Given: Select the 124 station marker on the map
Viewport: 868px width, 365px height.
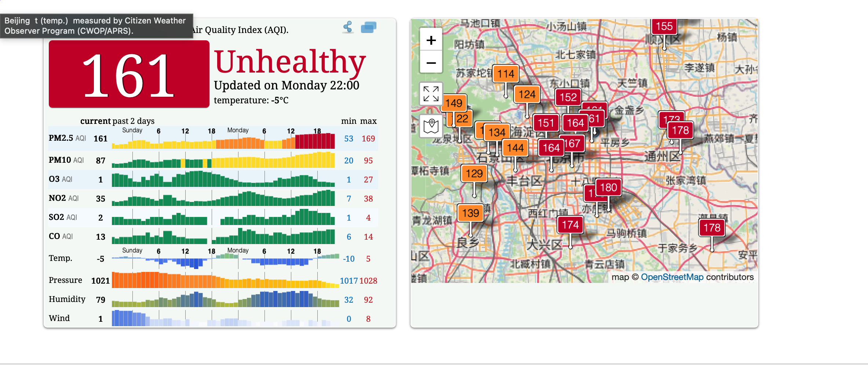Looking at the screenshot, I should click(x=527, y=95).
